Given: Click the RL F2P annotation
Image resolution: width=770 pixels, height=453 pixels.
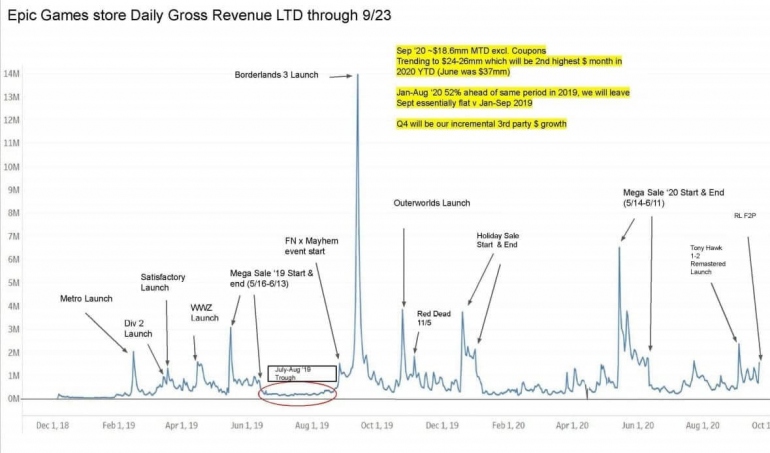Looking at the screenshot, I should (x=745, y=216).
